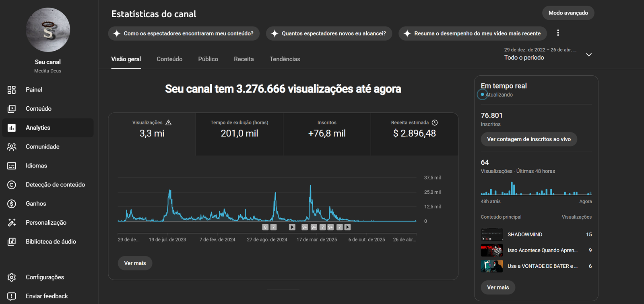Click Ver contagem de inscritos ao vivo
The height and width of the screenshot is (304, 644).
point(528,139)
